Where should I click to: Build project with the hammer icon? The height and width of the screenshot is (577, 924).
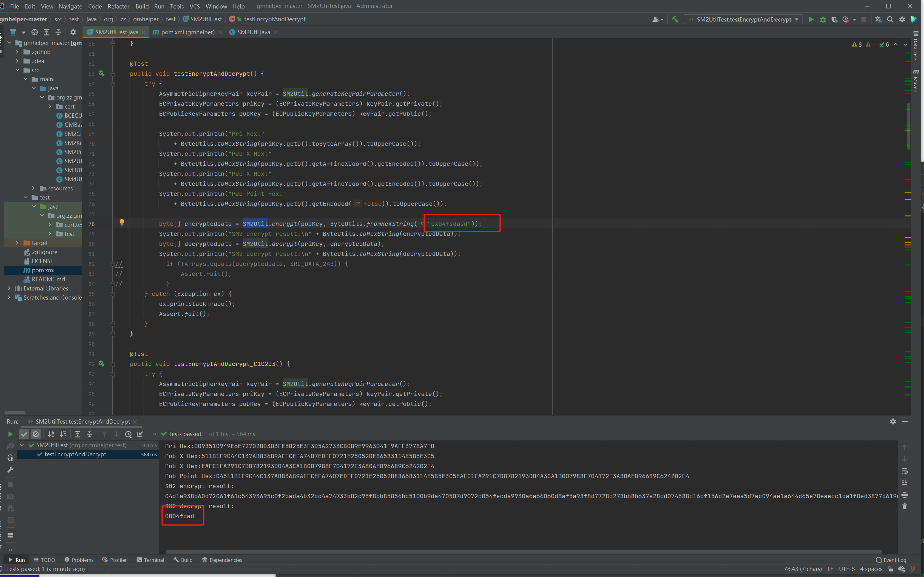(x=675, y=19)
